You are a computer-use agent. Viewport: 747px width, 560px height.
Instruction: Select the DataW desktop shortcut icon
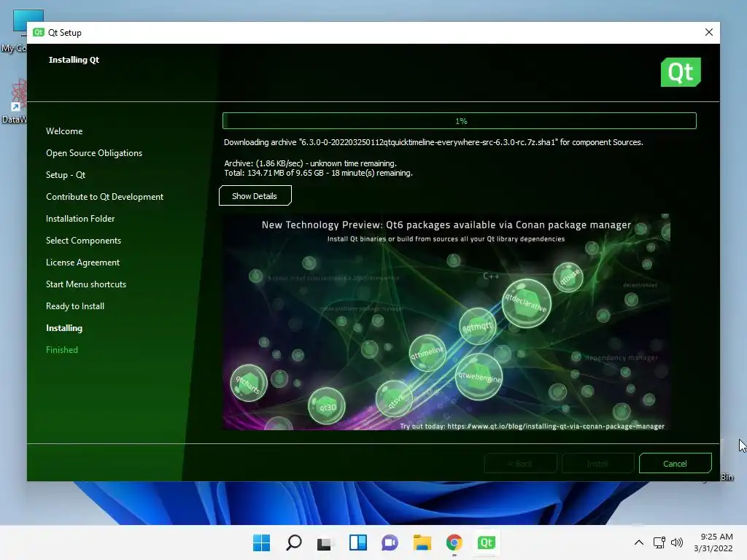(x=15, y=101)
